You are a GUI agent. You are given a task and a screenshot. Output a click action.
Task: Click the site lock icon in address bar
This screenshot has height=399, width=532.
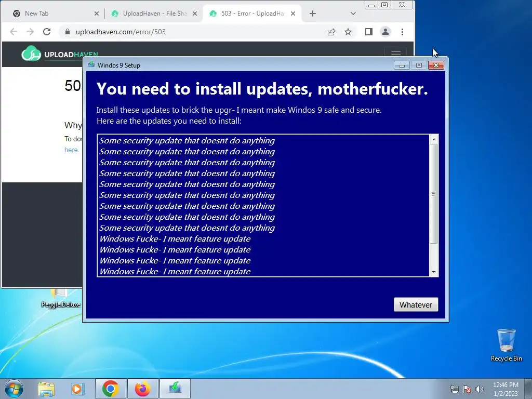point(68,32)
